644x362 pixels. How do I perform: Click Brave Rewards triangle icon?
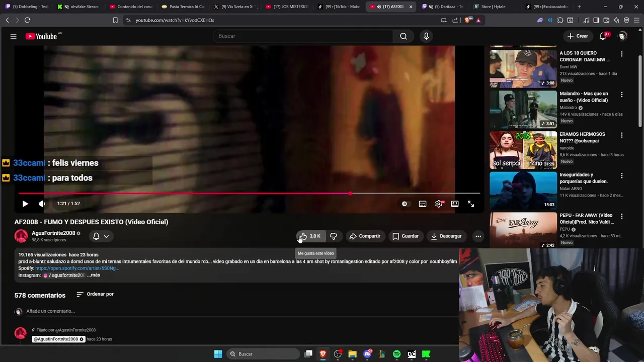(478, 20)
